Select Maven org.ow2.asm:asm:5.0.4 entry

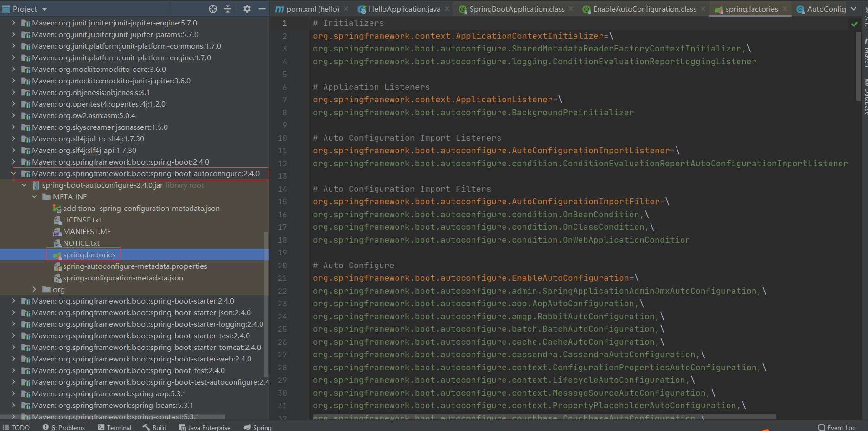(83, 115)
